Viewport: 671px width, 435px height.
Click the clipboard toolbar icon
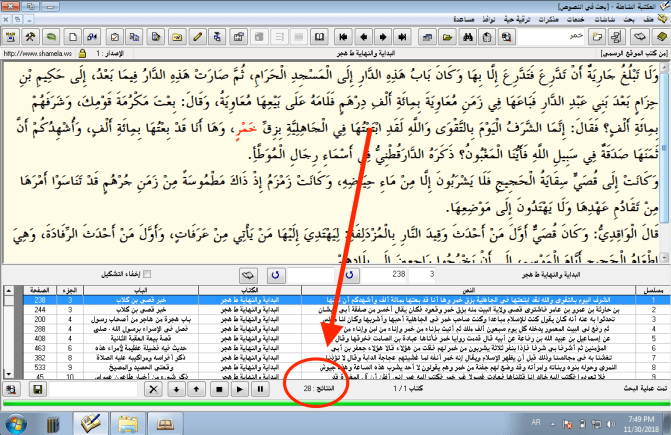pos(487,37)
